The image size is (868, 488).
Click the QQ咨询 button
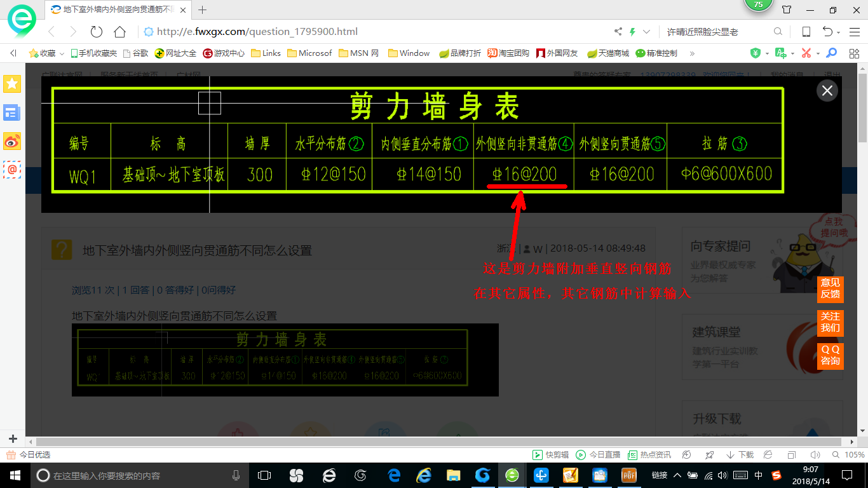tap(830, 355)
